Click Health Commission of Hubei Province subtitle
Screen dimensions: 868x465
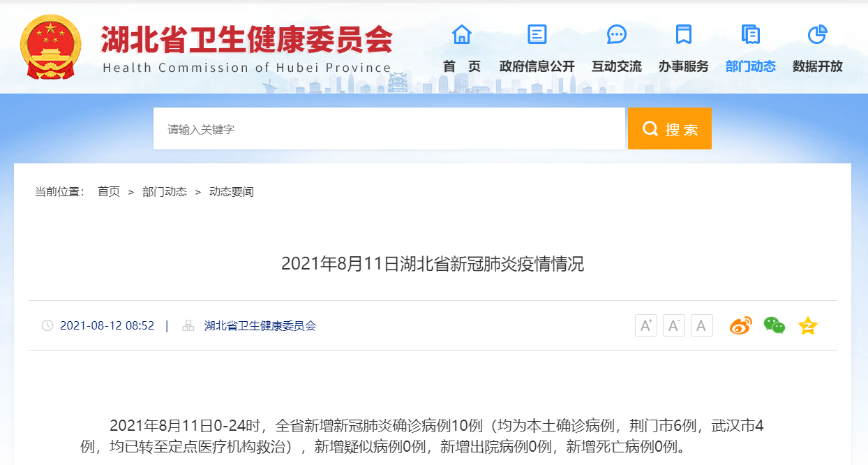(247, 68)
